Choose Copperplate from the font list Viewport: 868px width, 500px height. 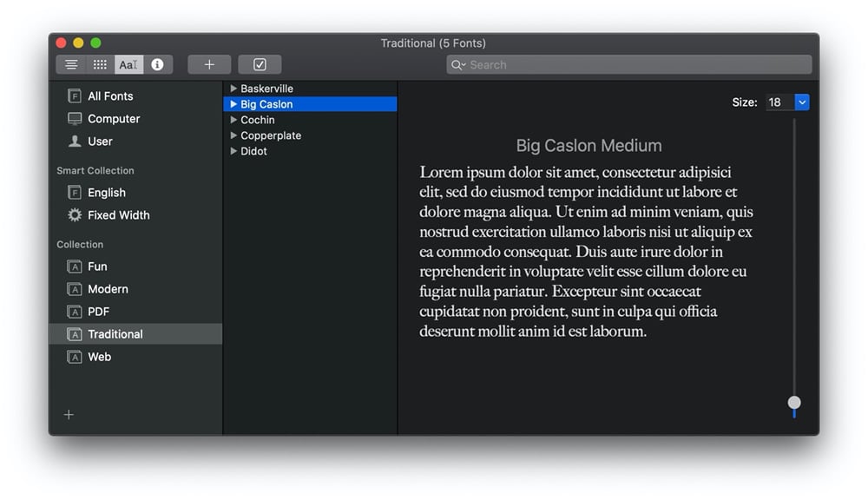[271, 135]
